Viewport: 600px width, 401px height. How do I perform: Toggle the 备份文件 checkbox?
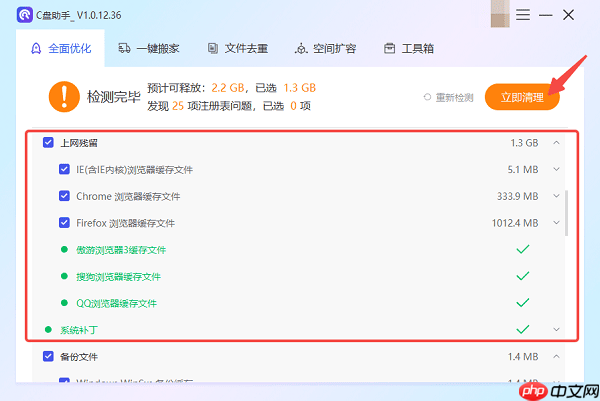(x=48, y=356)
